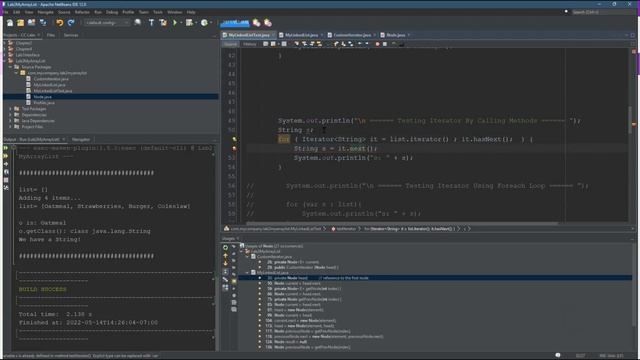Screen dimensions: 640x360
Task: Expand the Test Packages node
Action: (x=10, y=109)
